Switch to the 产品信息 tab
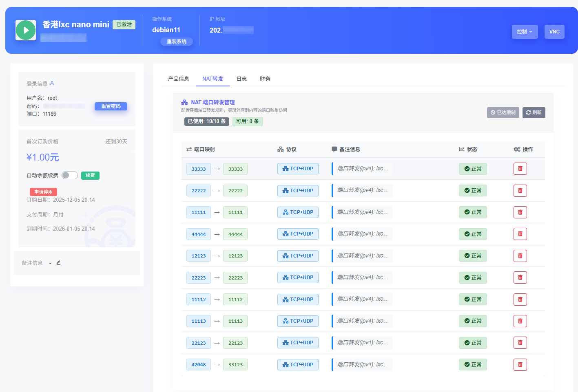This screenshot has height=392, width=578. click(179, 79)
